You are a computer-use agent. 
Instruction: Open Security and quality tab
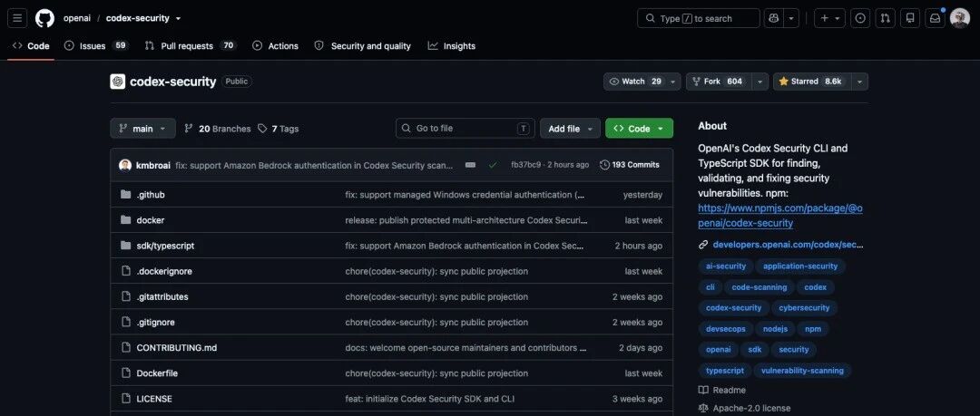coord(362,45)
